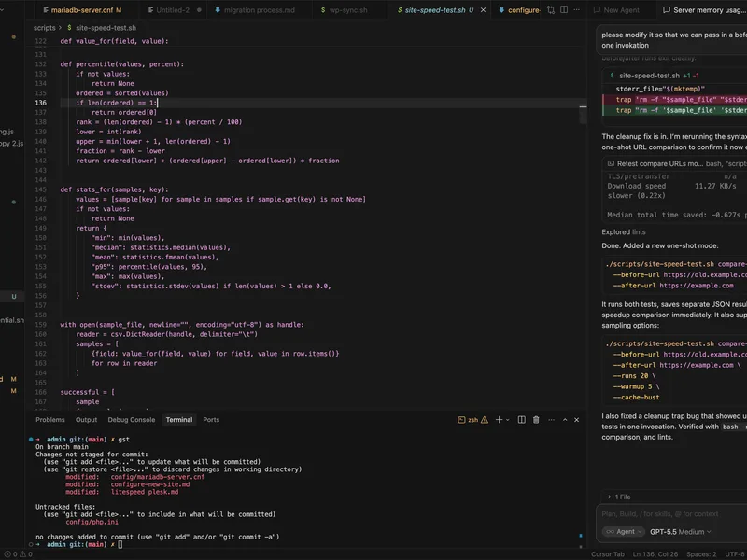Click 'litespeed plesk.md' in terminal output
The width and height of the screenshot is (747, 560).
pos(145,492)
